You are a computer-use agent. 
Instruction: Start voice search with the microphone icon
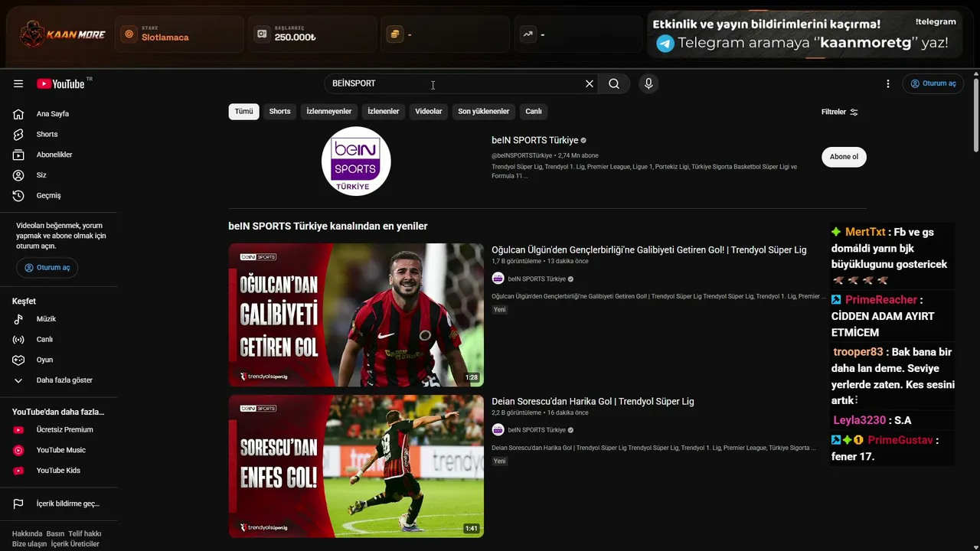coord(648,84)
